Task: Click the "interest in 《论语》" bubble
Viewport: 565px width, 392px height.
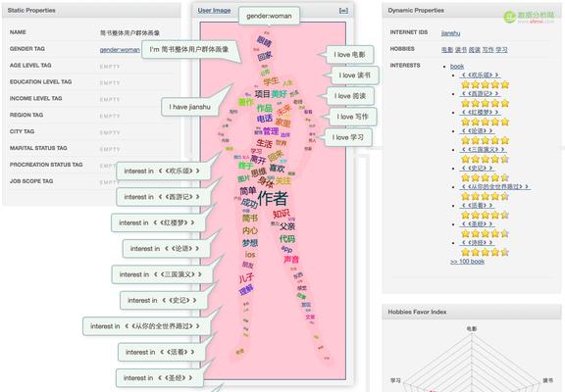Action: tap(166, 249)
